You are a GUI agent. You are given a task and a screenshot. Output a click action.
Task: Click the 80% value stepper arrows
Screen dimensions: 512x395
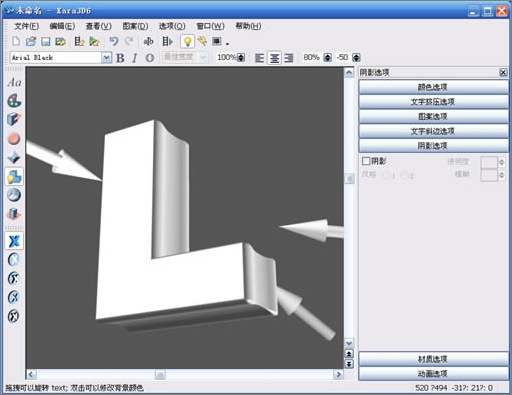(x=328, y=58)
